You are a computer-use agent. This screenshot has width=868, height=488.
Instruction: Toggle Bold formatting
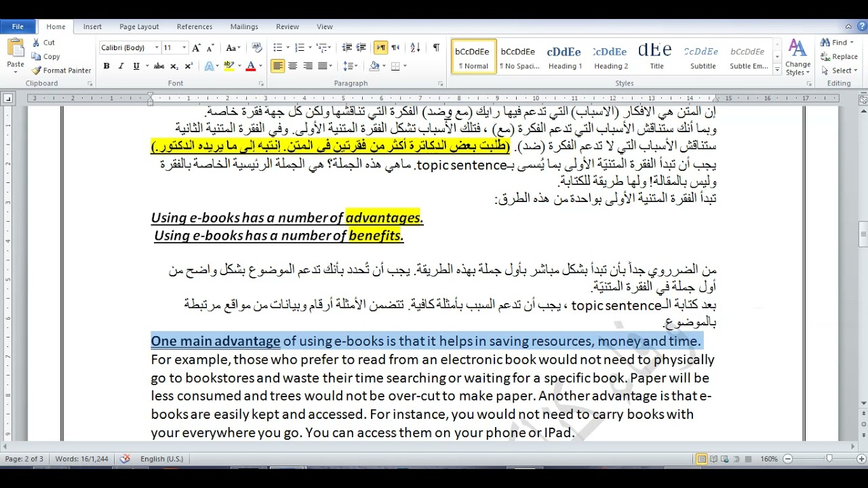pos(106,66)
